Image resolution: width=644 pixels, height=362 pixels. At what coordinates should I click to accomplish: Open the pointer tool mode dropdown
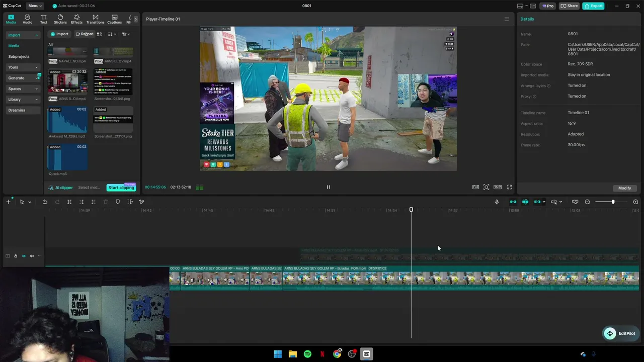click(x=30, y=202)
